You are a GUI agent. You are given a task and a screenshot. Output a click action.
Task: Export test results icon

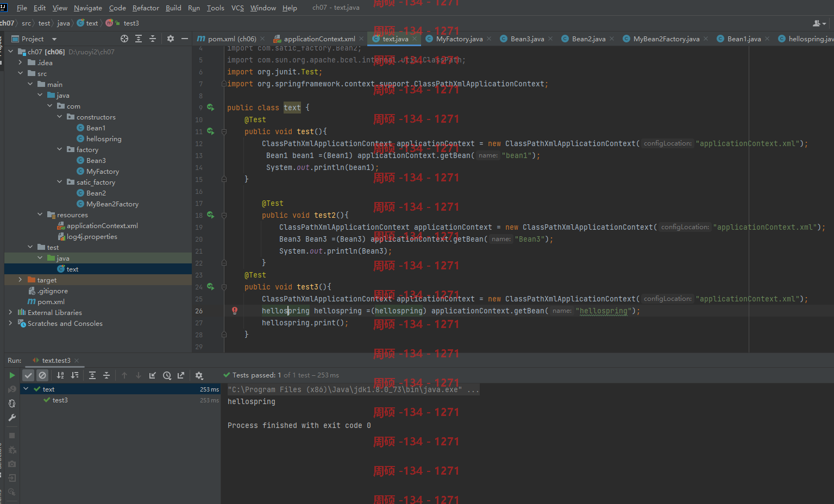[x=181, y=375]
